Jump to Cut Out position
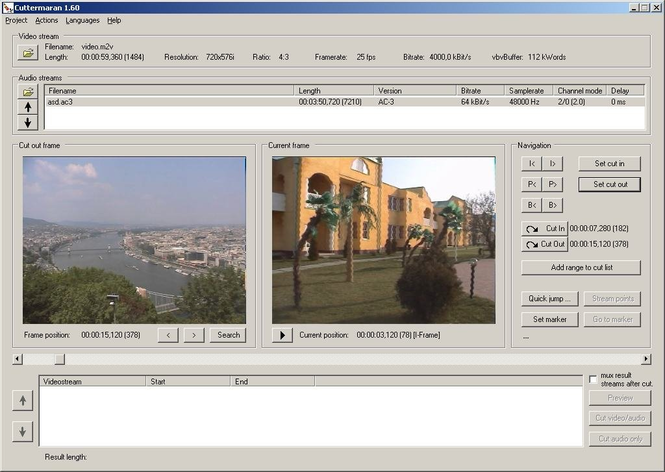This screenshot has width=665, height=472. tap(544, 244)
